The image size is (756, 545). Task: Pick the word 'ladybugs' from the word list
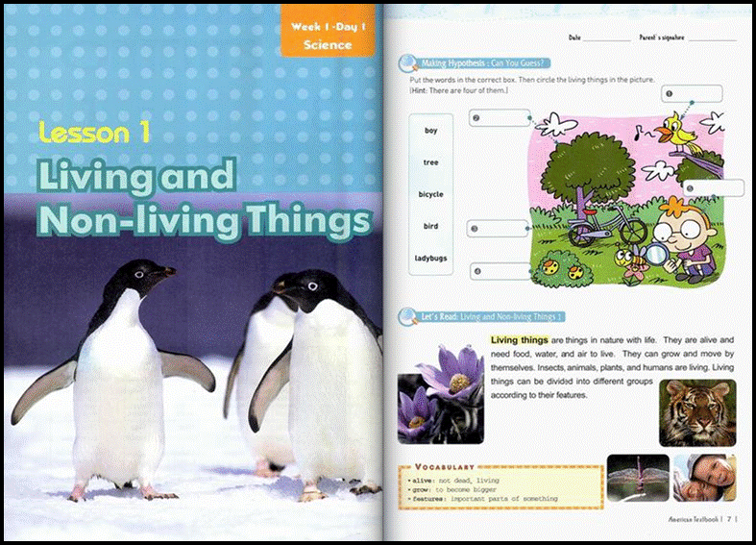(431, 259)
